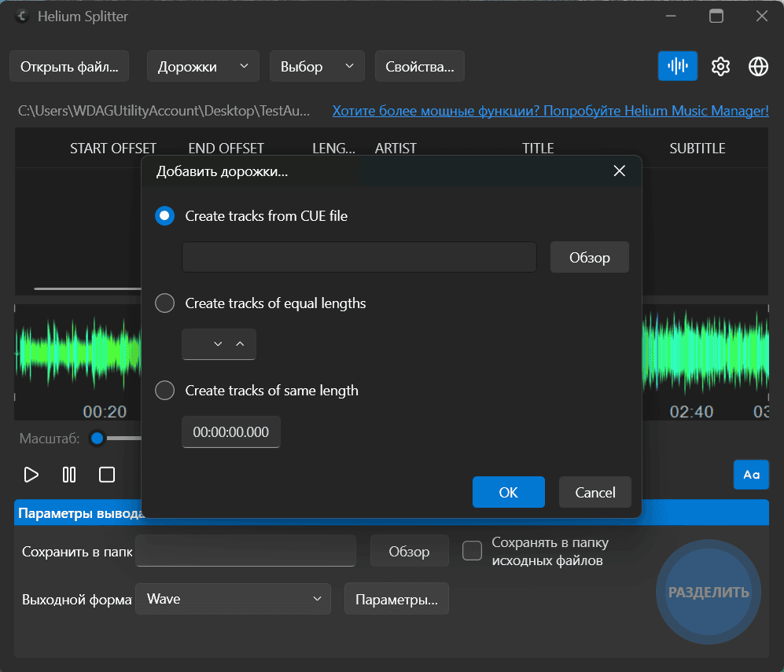The image size is (784, 672).
Task: Click the track list horizontal scrollbar
Action: (88, 288)
